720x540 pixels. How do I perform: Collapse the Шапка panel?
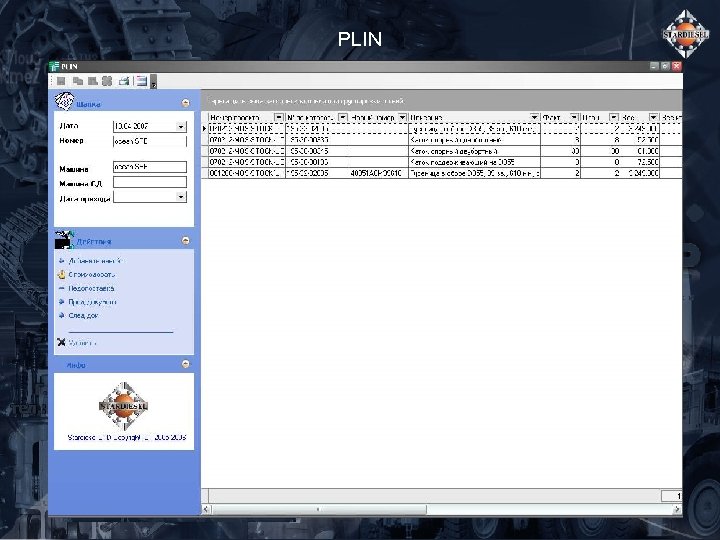(x=186, y=103)
